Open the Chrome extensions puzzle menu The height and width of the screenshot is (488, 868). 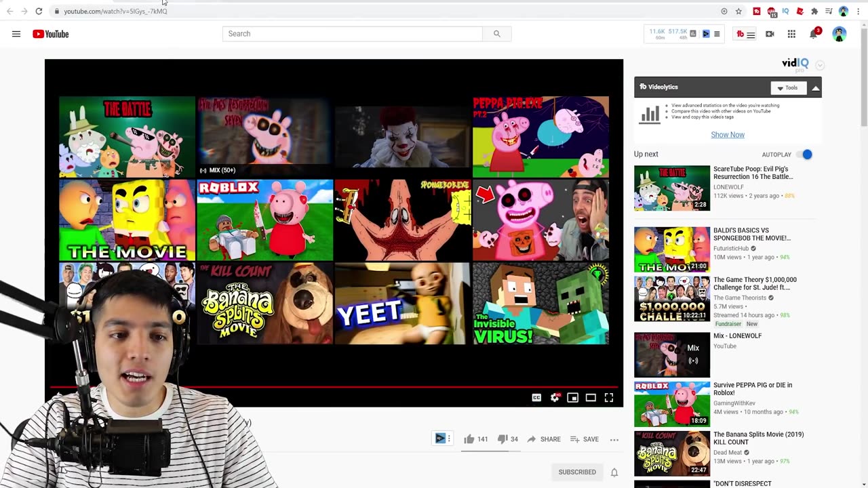[x=814, y=12]
